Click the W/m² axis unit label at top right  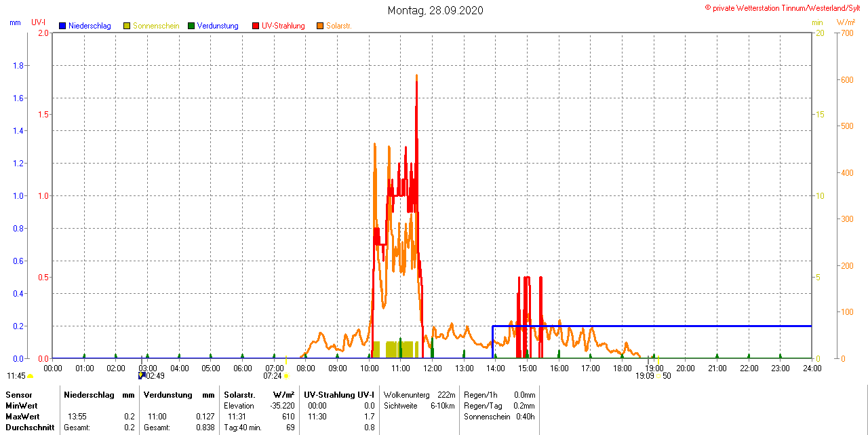846,22
